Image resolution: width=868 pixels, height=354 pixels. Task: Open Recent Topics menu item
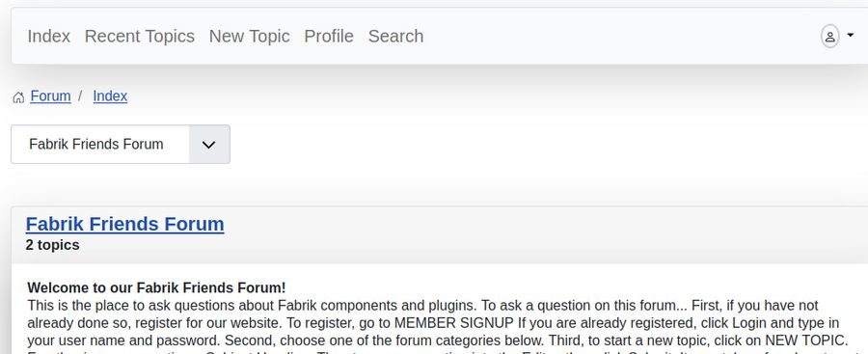click(140, 36)
